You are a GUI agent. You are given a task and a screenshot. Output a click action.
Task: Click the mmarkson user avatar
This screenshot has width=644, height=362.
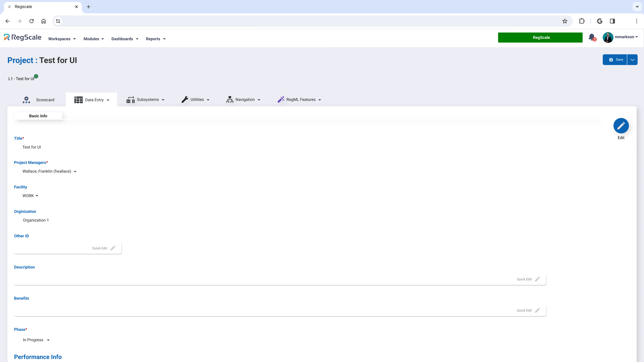608,38
